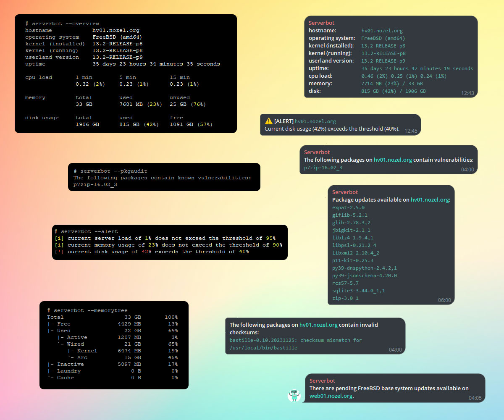Click the 04:05 timestamp on base updates message
504x420 pixels.
(475, 398)
